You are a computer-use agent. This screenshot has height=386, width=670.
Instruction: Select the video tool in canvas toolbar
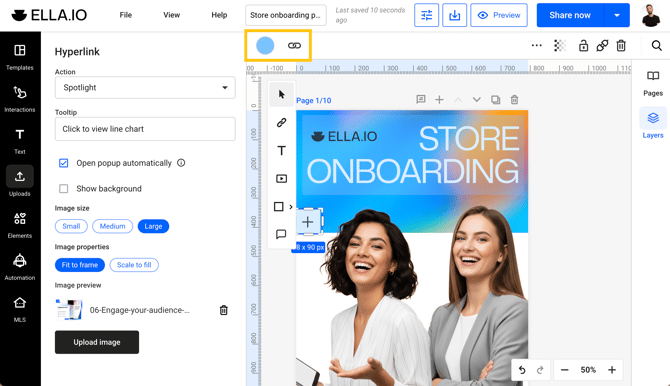(281, 179)
